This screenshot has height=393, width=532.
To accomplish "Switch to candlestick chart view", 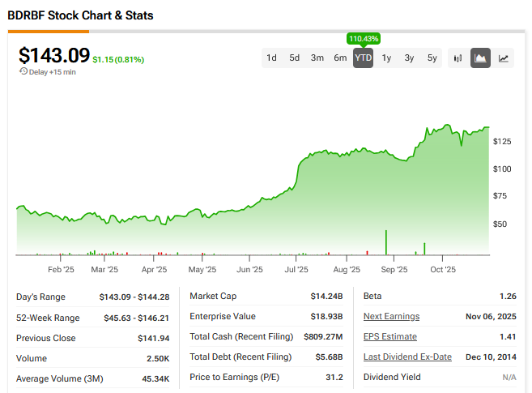I will [x=458, y=58].
